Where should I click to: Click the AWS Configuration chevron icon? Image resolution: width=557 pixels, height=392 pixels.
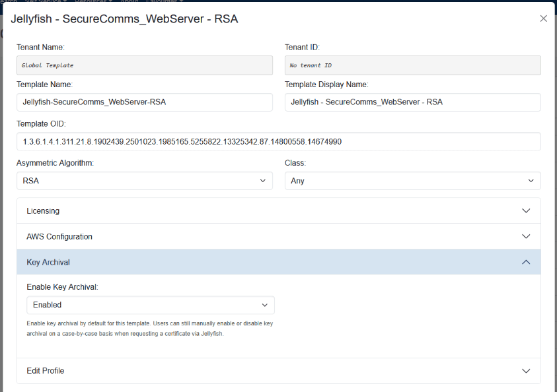[526, 236]
